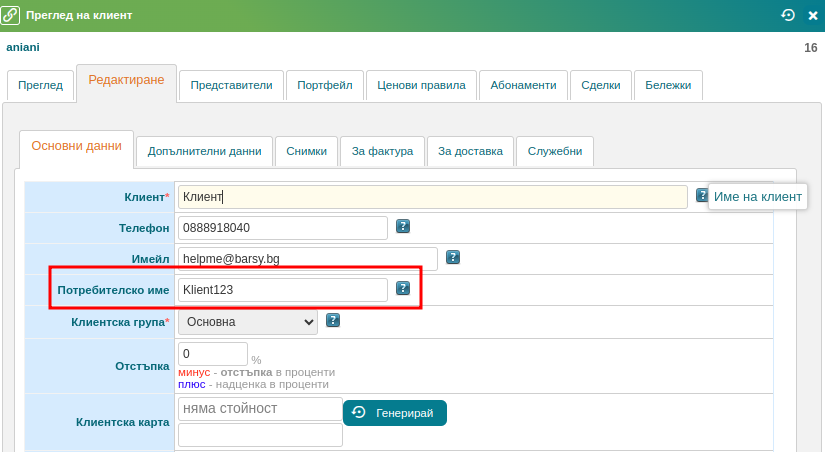Open help icon next to Клиент field
This screenshot has width=825, height=452.
[702, 195]
